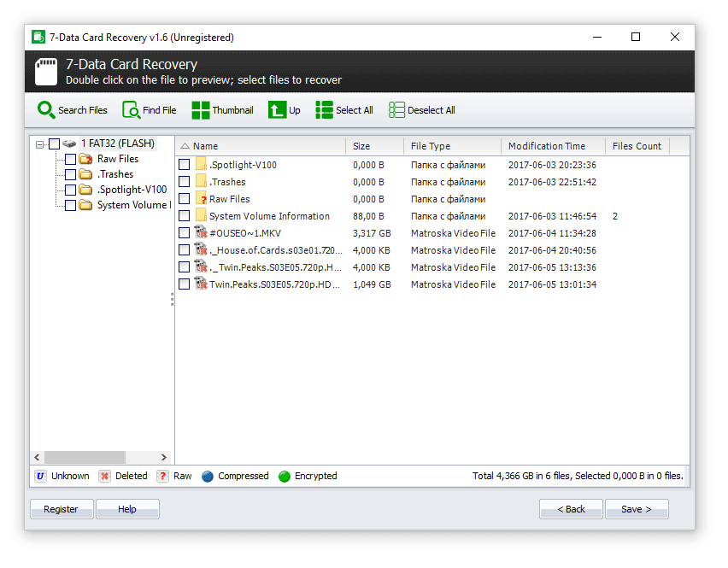This screenshot has width=728, height=568.
Task: Click the Twin.Peaks 1,049 GB file icon
Action: pos(201,284)
